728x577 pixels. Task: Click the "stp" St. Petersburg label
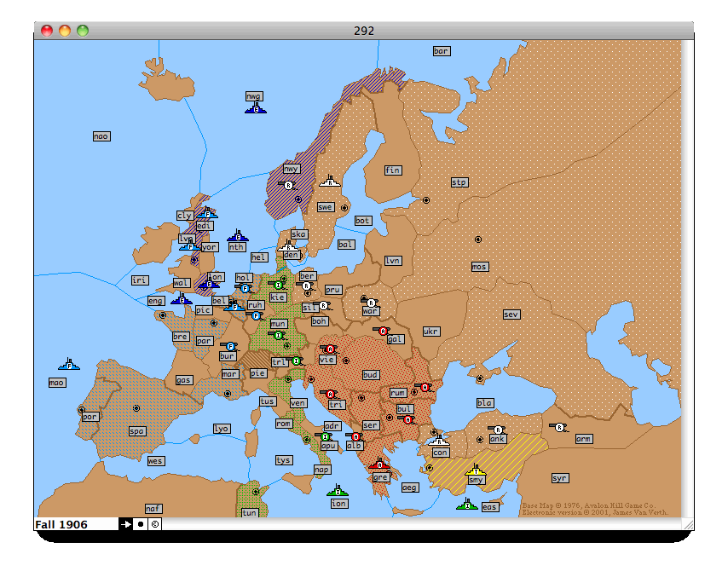click(459, 182)
